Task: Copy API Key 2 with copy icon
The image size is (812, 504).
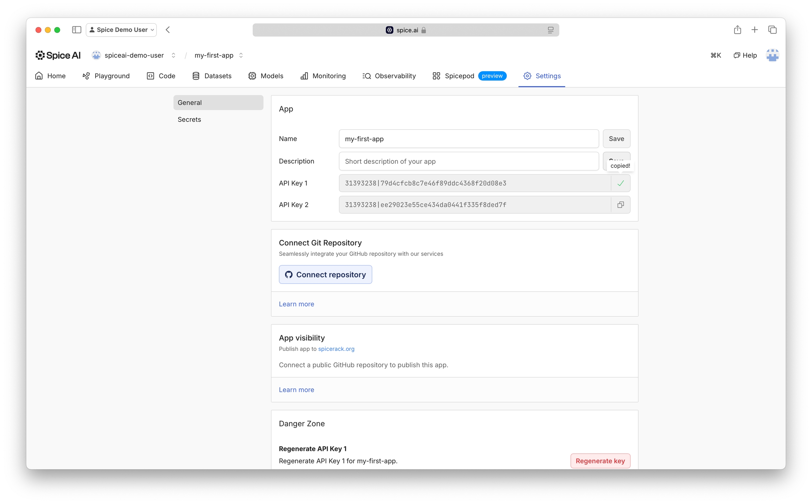Action: click(620, 205)
